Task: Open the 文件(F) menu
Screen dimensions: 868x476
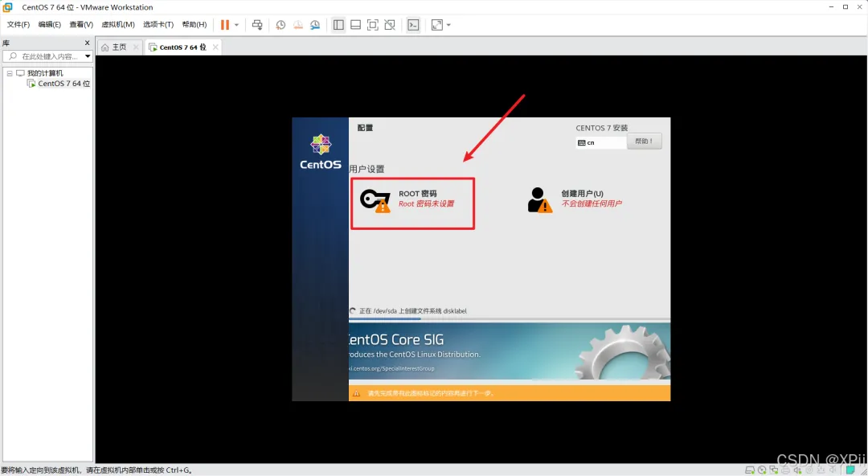Action: [x=18, y=24]
